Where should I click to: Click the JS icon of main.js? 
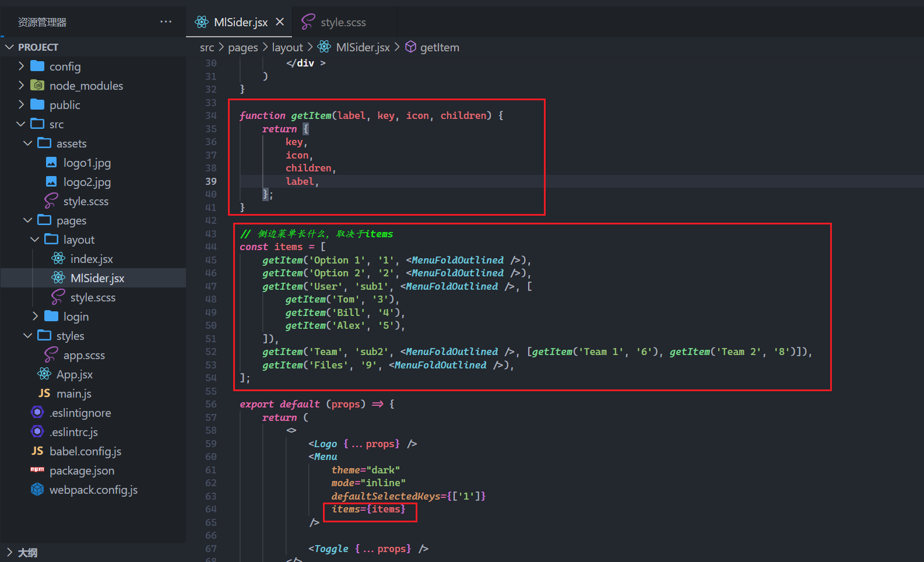[x=44, y=394]
